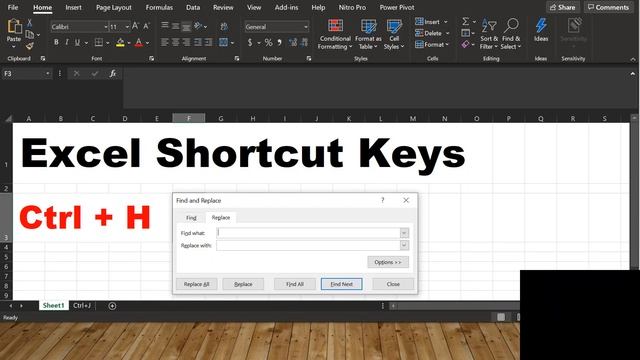Toggle Bold formatting
640x360 pixels.
(x=56, y=42)
